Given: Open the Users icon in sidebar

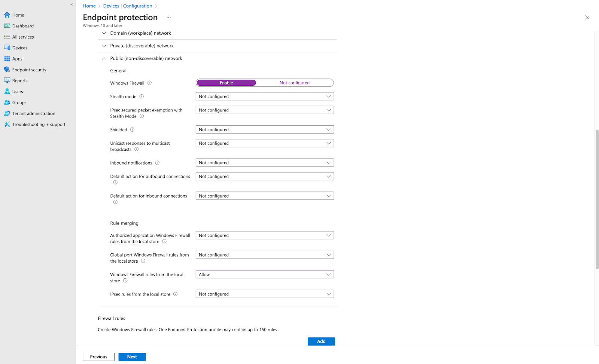Looking at the screenshot, I should tap(7, 91).
